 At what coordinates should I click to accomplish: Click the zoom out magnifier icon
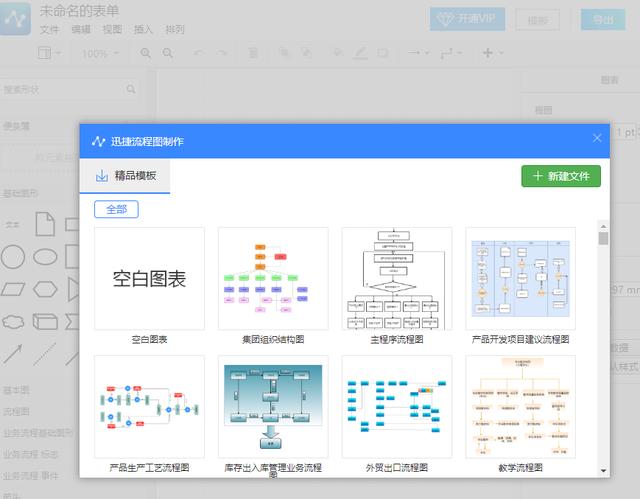point(167,53)
